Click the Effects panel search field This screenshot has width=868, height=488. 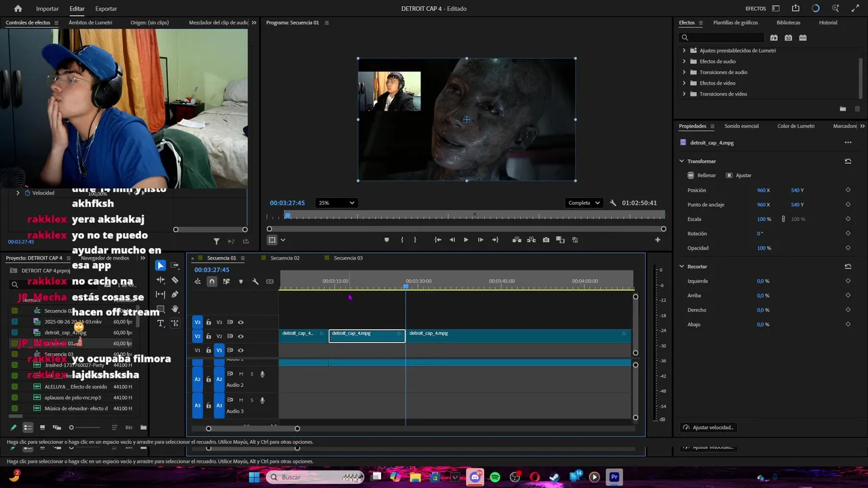coord(722,38)
